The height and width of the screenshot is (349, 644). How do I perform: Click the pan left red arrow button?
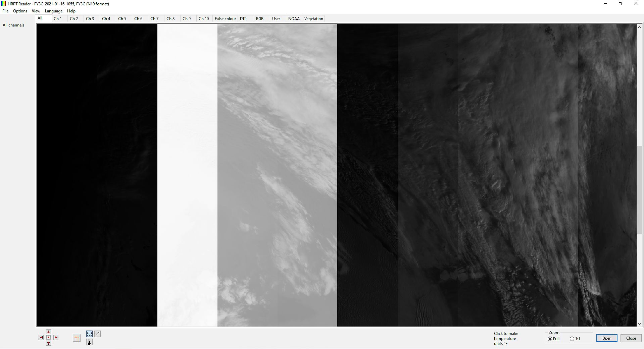[x=41, y=338]
